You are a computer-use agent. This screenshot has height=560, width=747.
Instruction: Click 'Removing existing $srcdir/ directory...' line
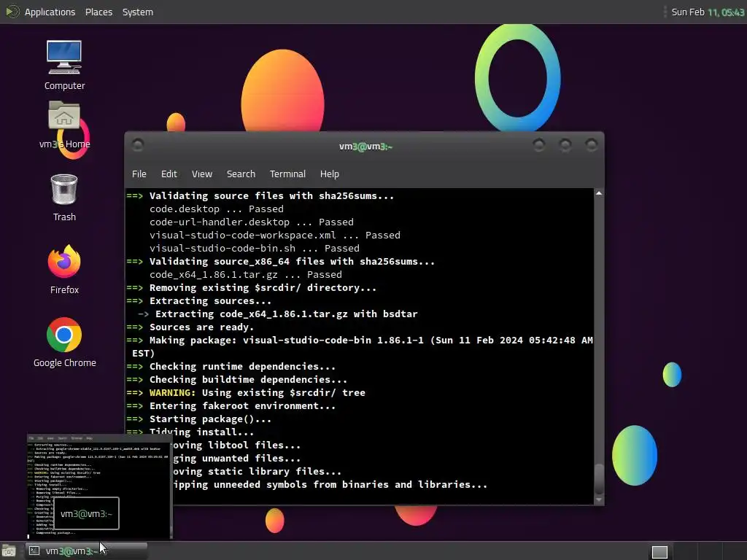263,287
